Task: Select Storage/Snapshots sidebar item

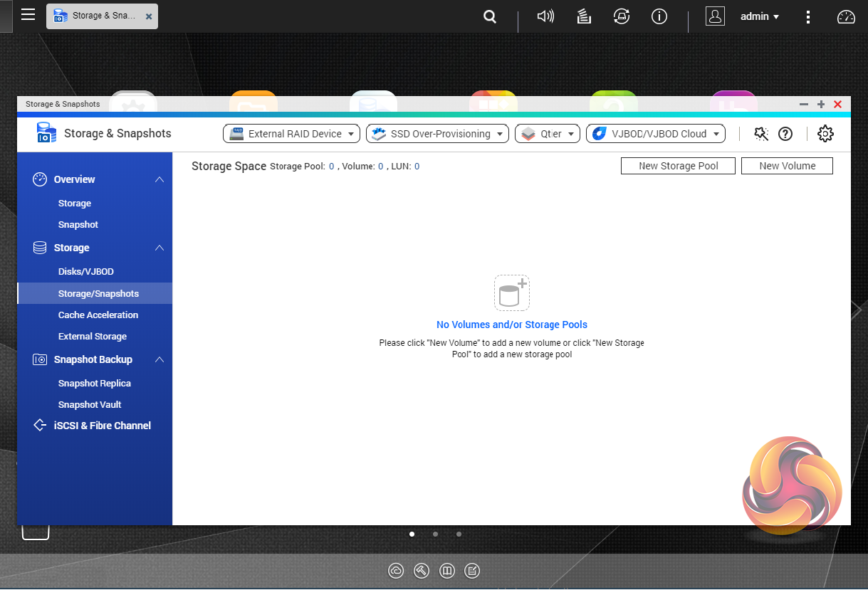Action: (x=95, y=293)
